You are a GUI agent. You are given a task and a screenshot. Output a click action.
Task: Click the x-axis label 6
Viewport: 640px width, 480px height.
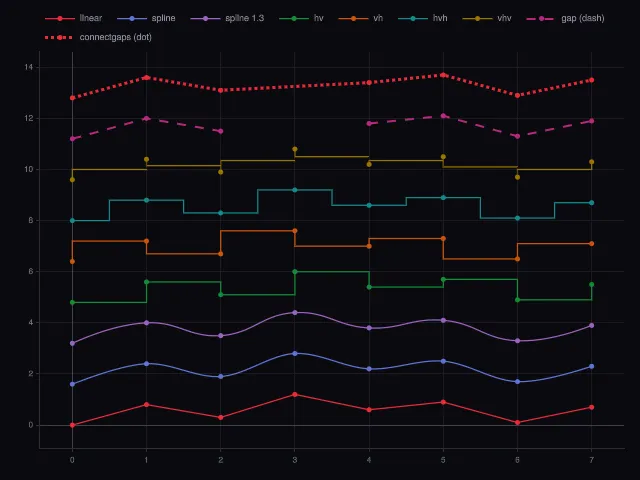coord(517,460)
